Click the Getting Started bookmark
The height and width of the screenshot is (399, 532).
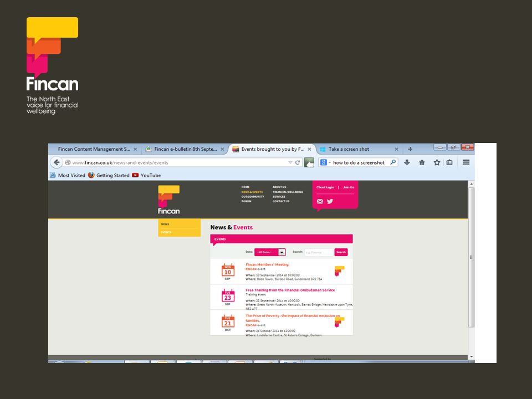coord(109,176)
